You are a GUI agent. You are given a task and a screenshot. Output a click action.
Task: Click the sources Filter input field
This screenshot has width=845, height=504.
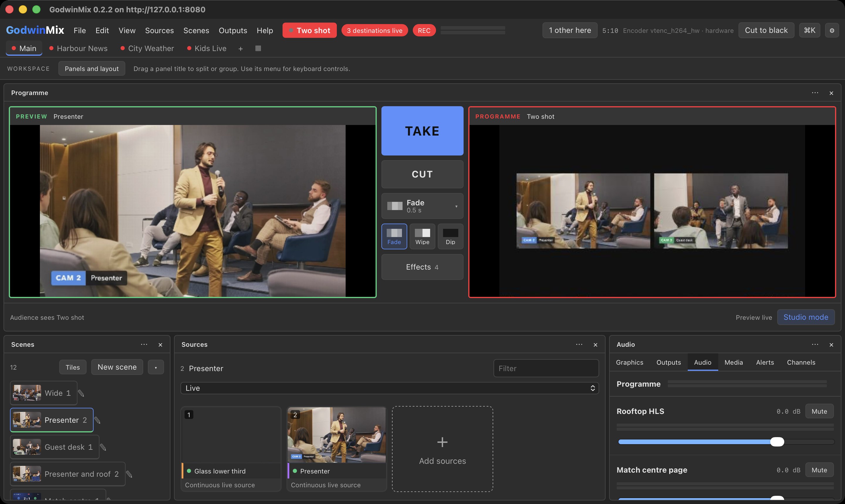(546, 368)
